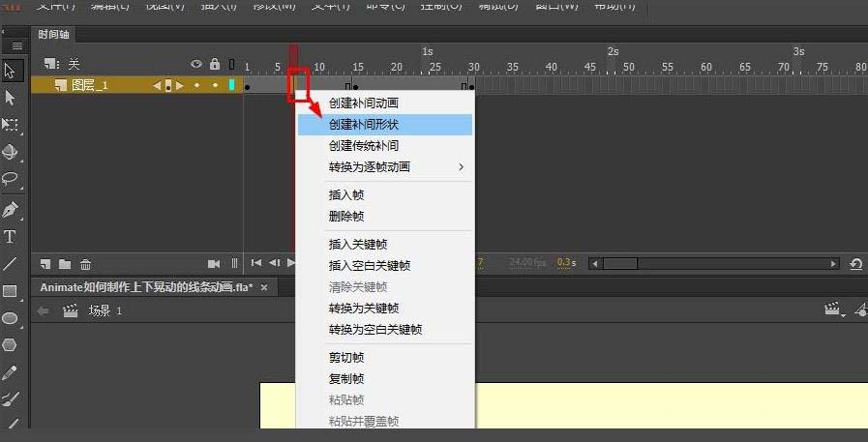Open the edit scene dropdown icon
This screenshot has height=442, width=868.
coord(832,310)
